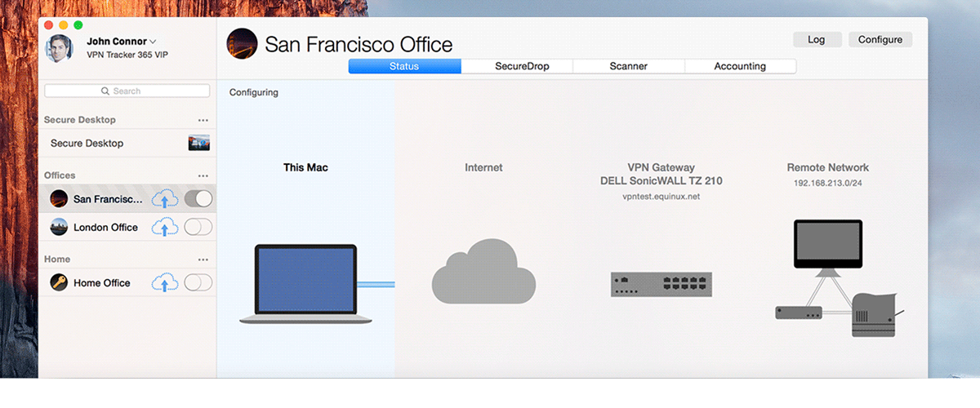
Task: Click the San Francisco cloud upload icon
Action: [165, 199]
